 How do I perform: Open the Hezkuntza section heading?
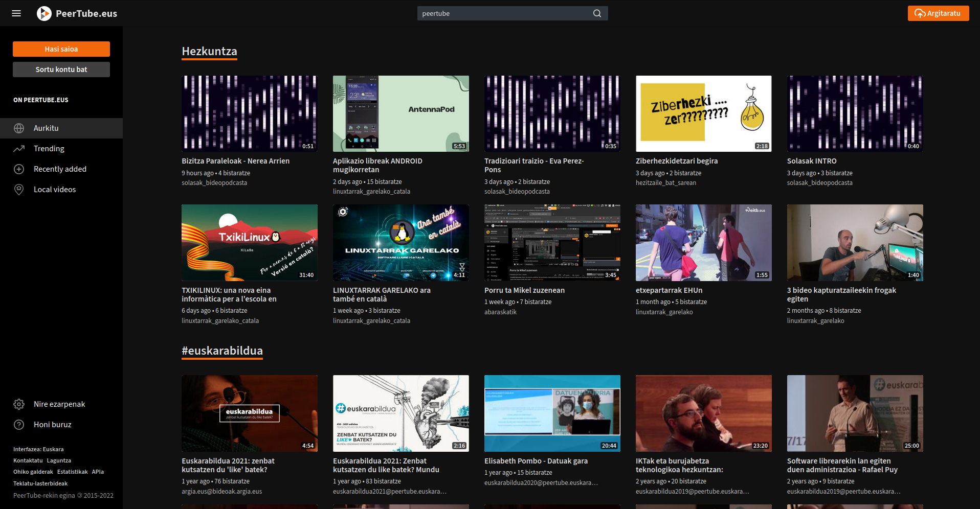pos(209,52)
